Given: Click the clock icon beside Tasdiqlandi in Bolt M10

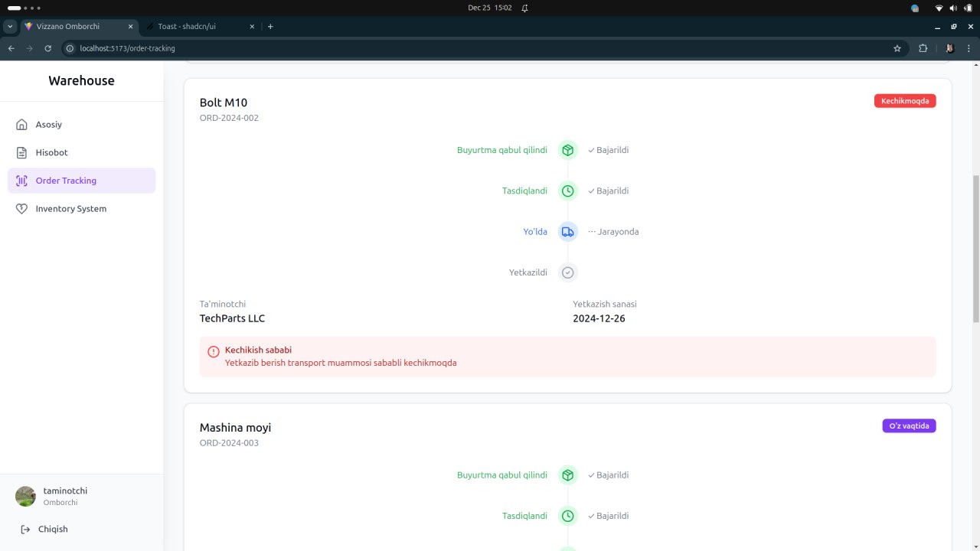Looking at the screenshot, I should [567, 191].
